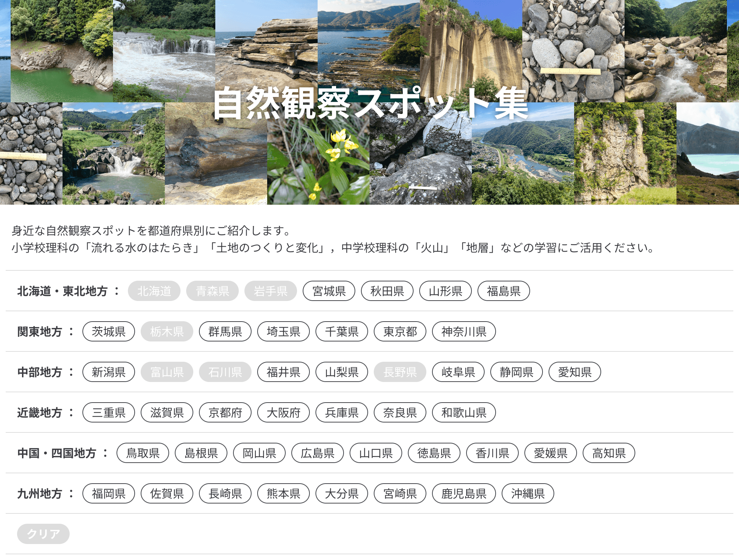Select the 静岡県 filter chip

[516, 372]
